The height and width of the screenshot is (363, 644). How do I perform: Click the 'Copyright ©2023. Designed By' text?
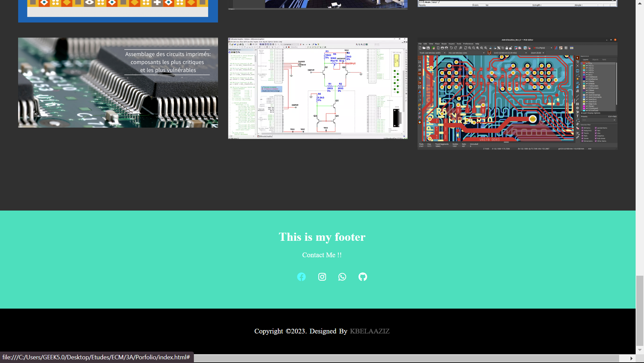(301, 331)
